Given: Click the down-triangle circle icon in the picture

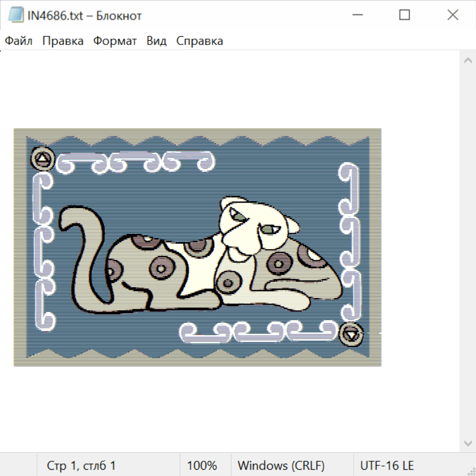Looking at the screenshot, I should (x=351, y=334).
